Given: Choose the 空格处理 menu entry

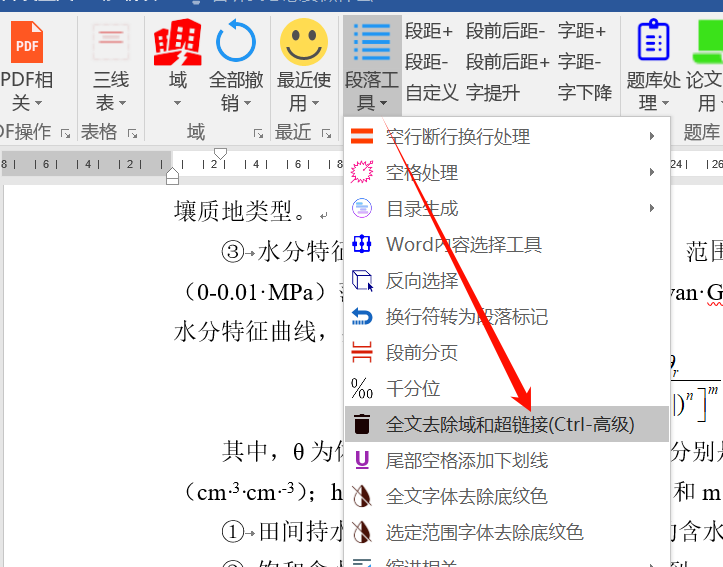Looking at the screenshot, I should (506, 172).
